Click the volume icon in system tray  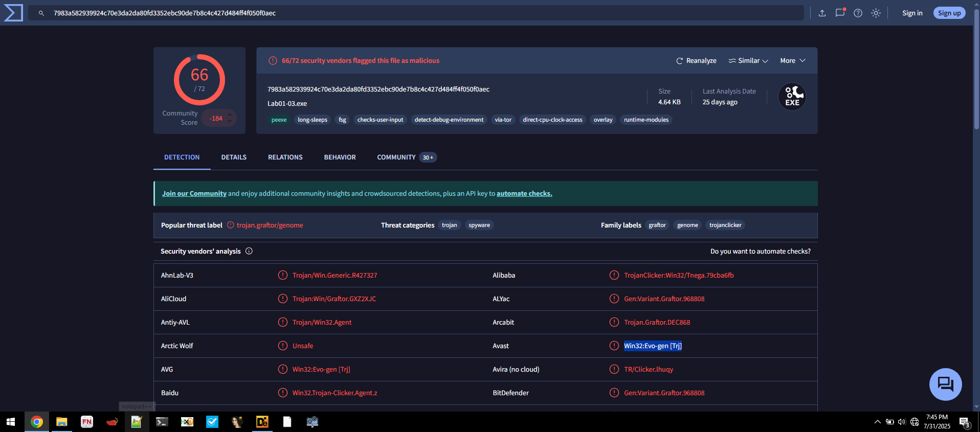point(902,422)
